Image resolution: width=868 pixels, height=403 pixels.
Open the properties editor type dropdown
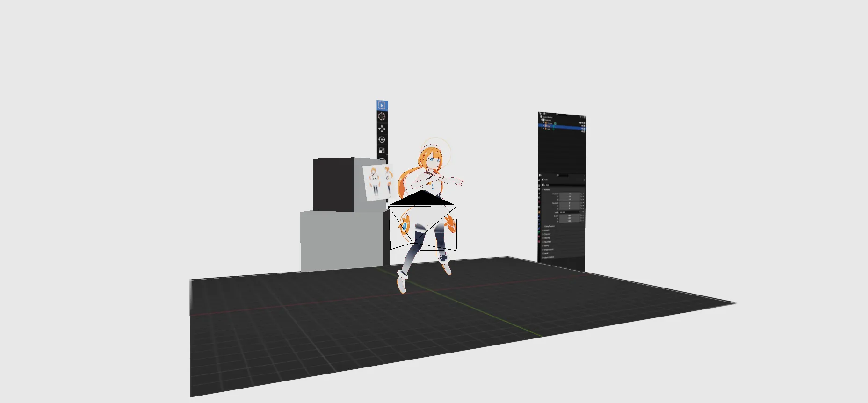click(x=540, y=175)
